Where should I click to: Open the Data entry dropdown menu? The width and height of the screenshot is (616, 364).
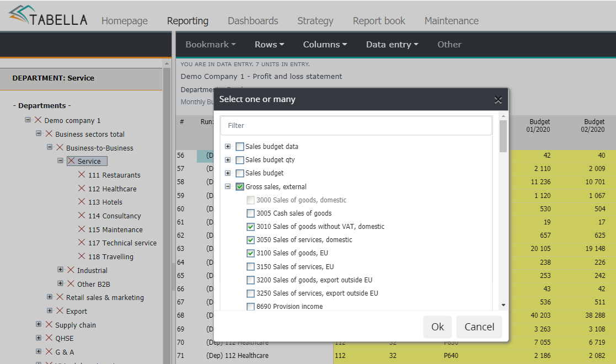tap(392, 45)
